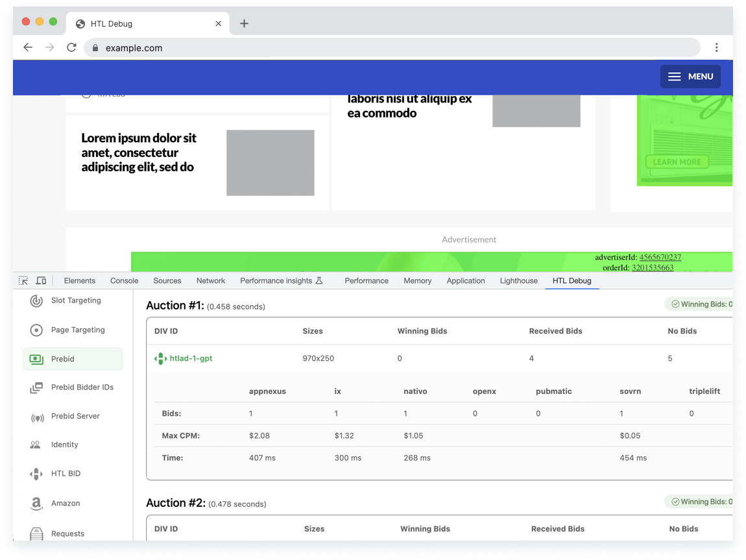Toggle the device toolbar icon in DevTools

[x=41, y=281]
